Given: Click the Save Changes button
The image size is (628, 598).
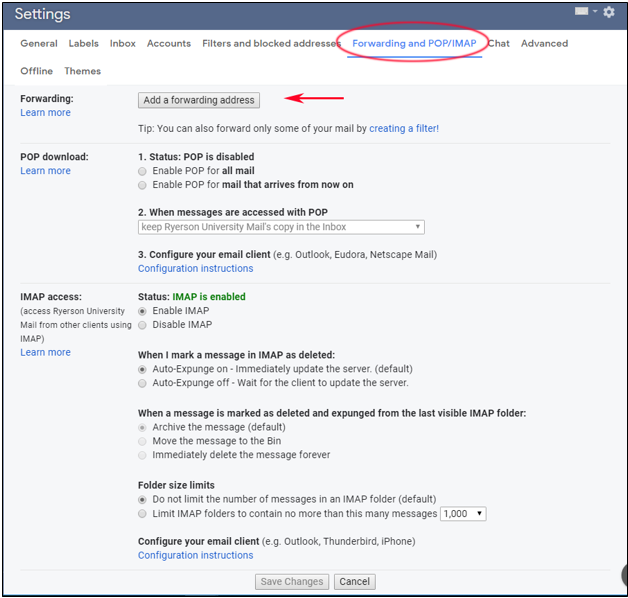Looking at the screenshot, I should click(x=292, y=582).
